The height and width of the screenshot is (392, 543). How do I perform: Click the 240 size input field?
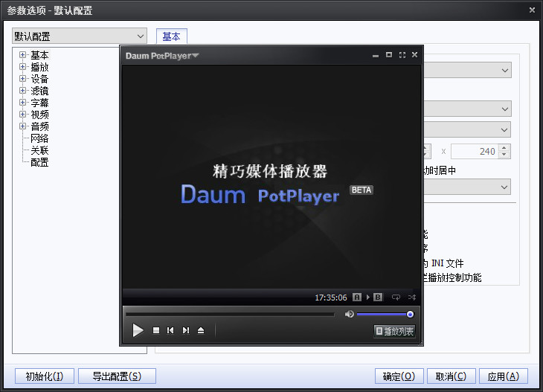(475, 151)
